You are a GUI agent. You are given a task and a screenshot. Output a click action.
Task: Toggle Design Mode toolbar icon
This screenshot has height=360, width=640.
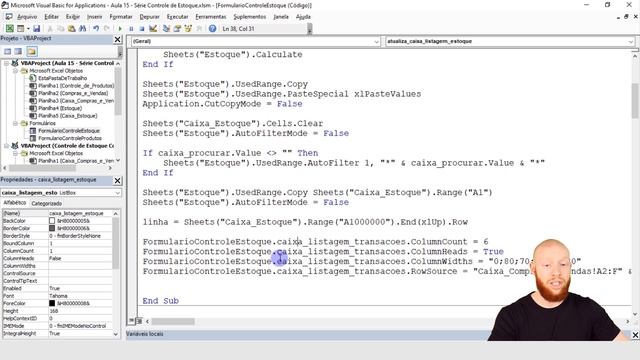coord(153,29)
